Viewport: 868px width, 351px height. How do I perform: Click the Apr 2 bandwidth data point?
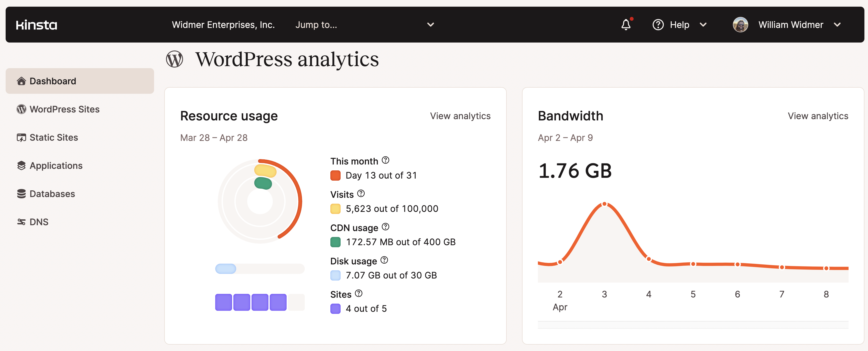(560, 262)
